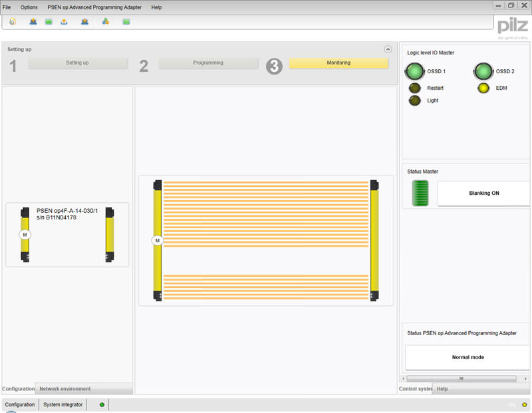Click the yellow status dot at bottom right
The width and height of the screenshot is (532, 413).
(x=525, y=404)
